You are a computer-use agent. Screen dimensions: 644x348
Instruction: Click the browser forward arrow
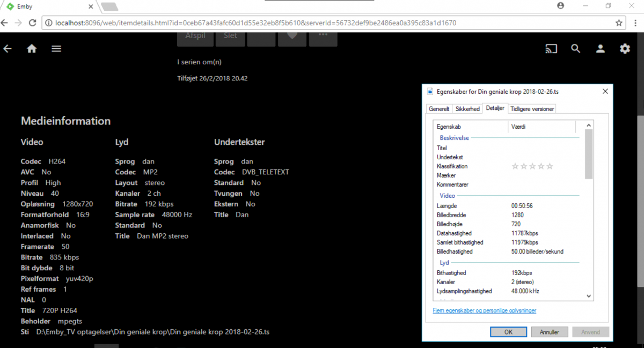(18, 23)
